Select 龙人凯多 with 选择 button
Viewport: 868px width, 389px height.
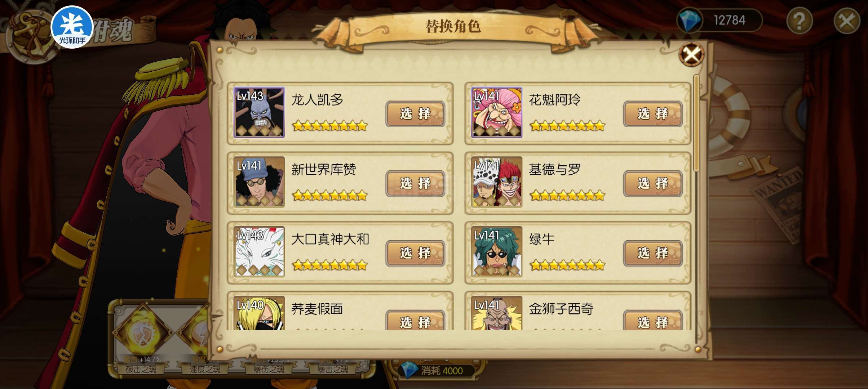coord(415,114)
